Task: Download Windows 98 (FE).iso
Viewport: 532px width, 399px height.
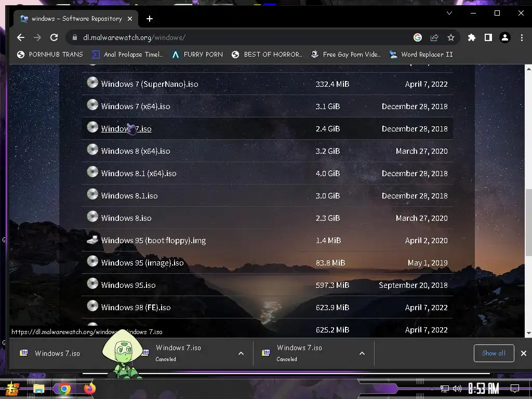Action: pos(136,308)
